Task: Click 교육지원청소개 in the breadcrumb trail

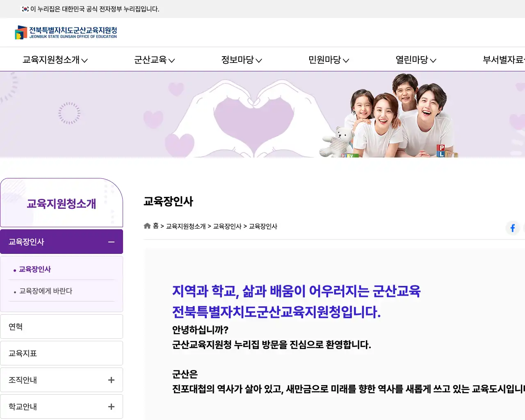Action: 185,226
